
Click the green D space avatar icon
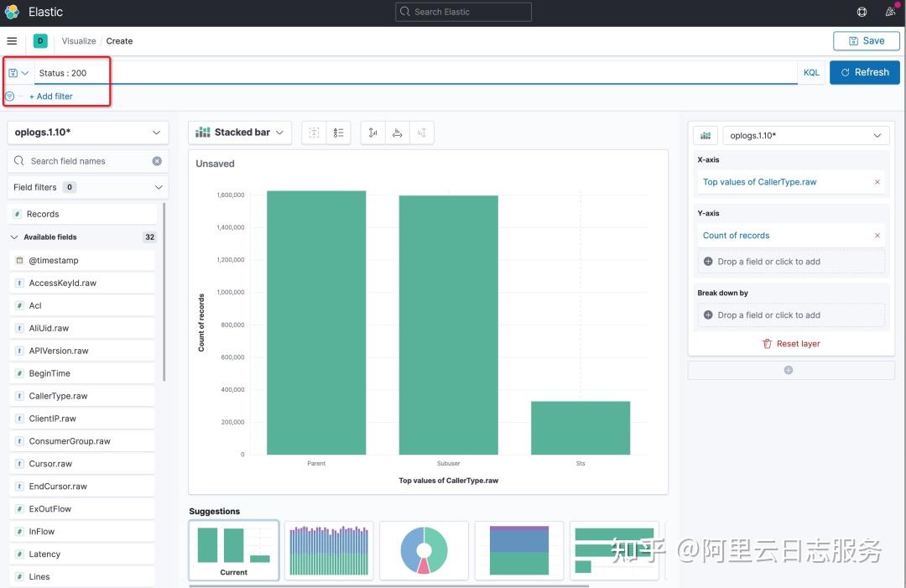coord(39,40)
